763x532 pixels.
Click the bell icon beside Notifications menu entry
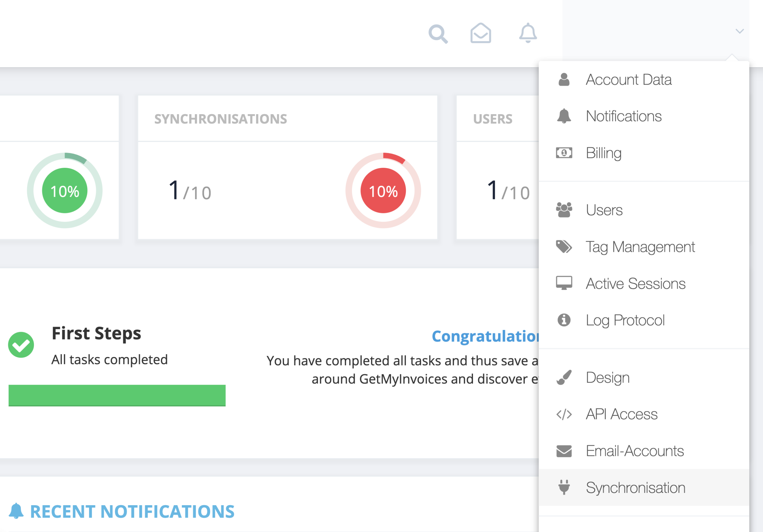point(564,116)
